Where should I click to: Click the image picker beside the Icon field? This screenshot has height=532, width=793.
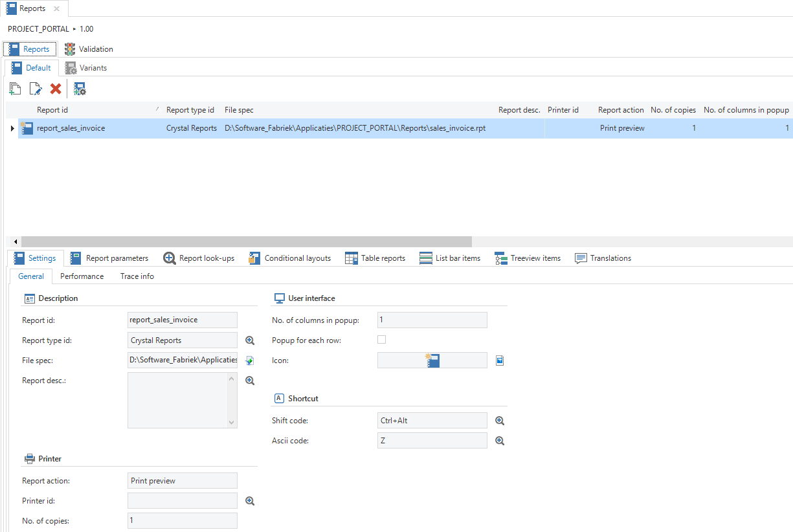tap(500, 360)
